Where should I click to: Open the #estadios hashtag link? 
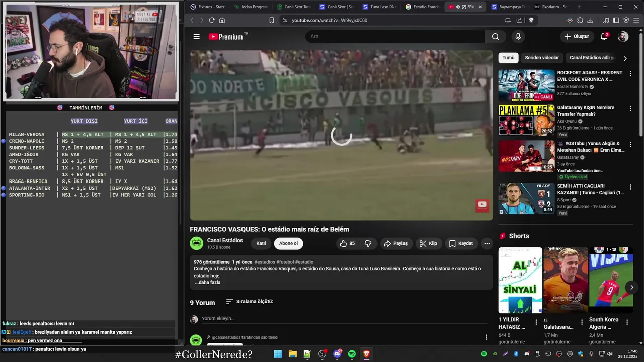(x=265, y=262)
